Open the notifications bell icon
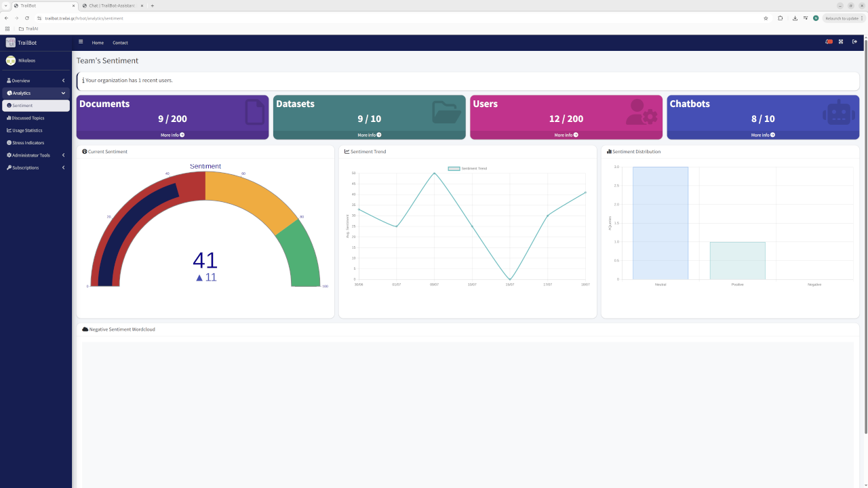 [829, 42]
